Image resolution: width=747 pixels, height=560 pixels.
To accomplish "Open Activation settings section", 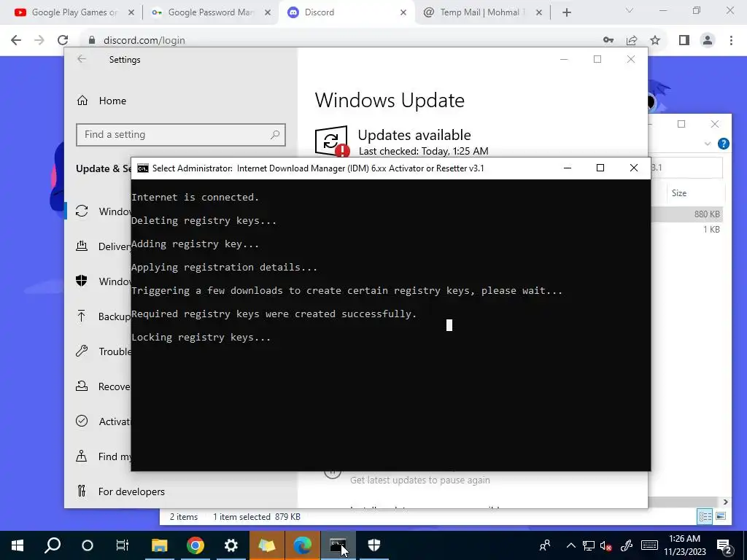I will click(99, 421).
